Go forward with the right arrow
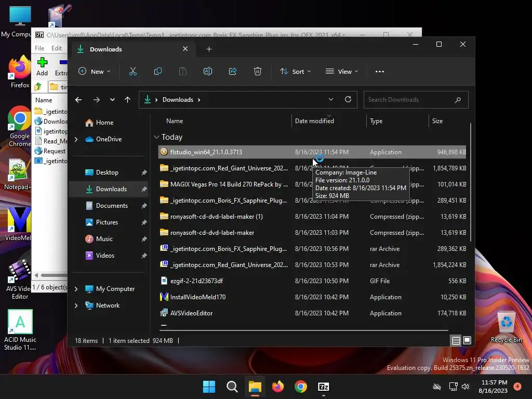Screen dimensions: 532x399 click(x=96, y=100)
